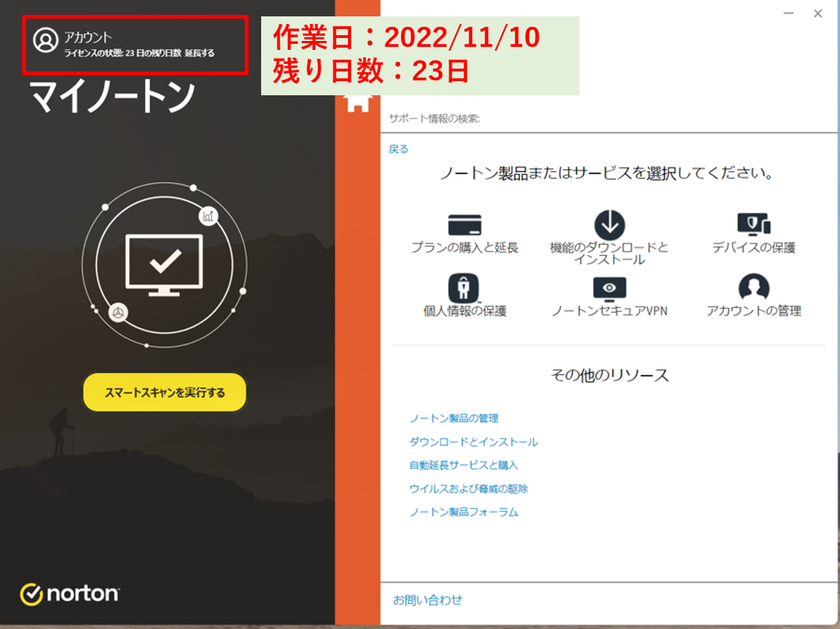The width and height of the screenshot is (840, 629).
Task: Click the Norton logo at bottom left
Action: 69,594
